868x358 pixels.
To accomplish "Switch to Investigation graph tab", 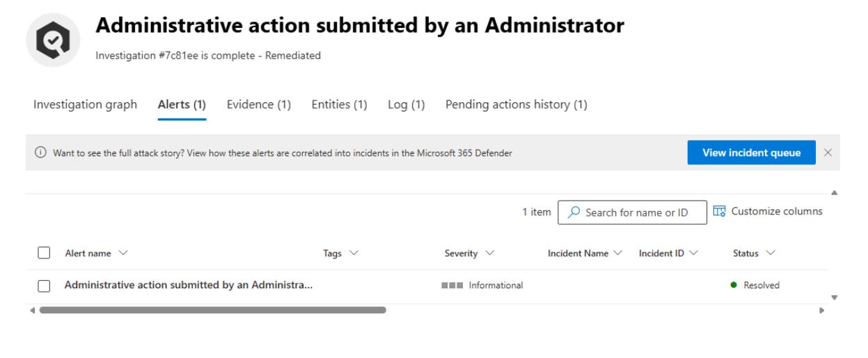I will pos(85,105).
